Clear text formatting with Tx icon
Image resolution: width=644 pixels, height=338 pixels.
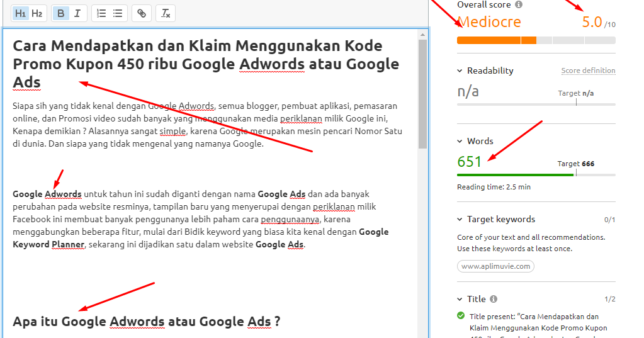[x=166, y=14]
